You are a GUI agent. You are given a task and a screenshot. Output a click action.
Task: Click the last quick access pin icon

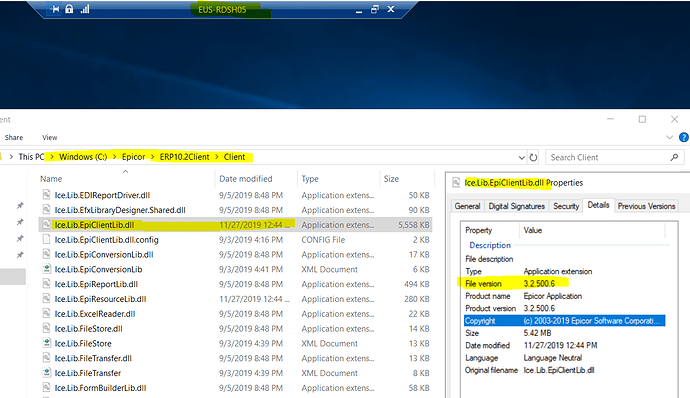coord(20,255)
